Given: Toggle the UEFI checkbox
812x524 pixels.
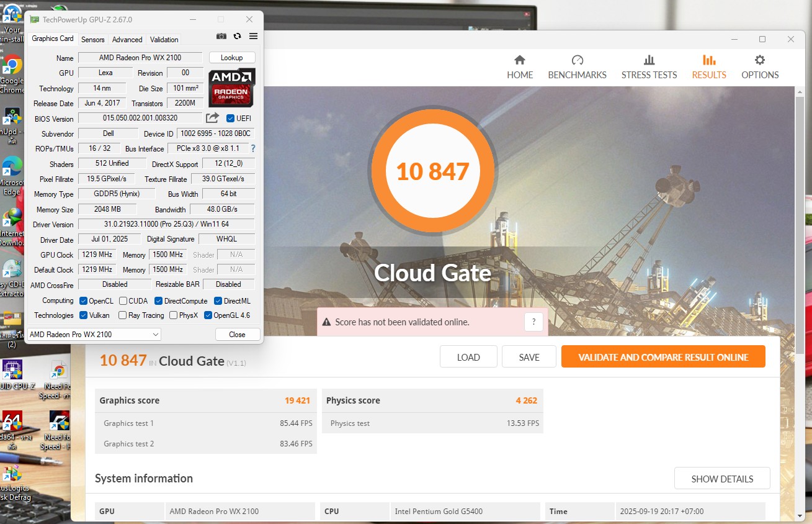Looking at the screenshot, I should point(231,119).
